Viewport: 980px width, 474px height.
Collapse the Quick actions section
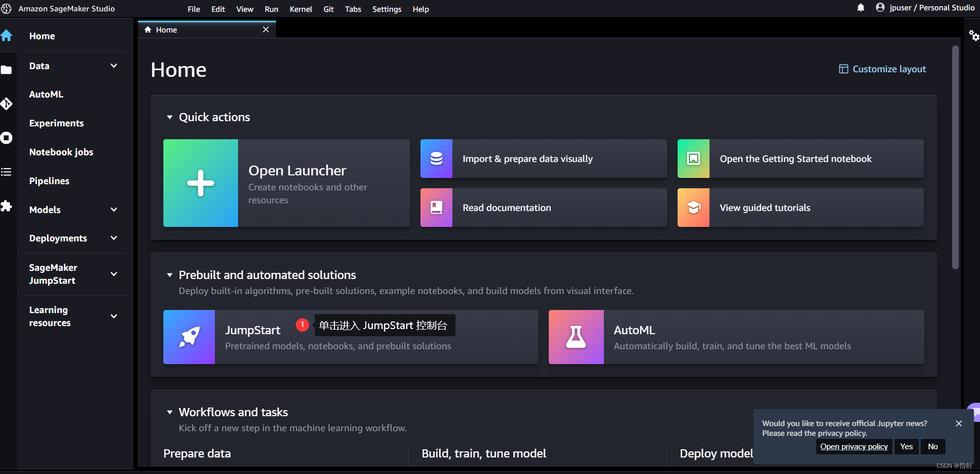[170, 117]
